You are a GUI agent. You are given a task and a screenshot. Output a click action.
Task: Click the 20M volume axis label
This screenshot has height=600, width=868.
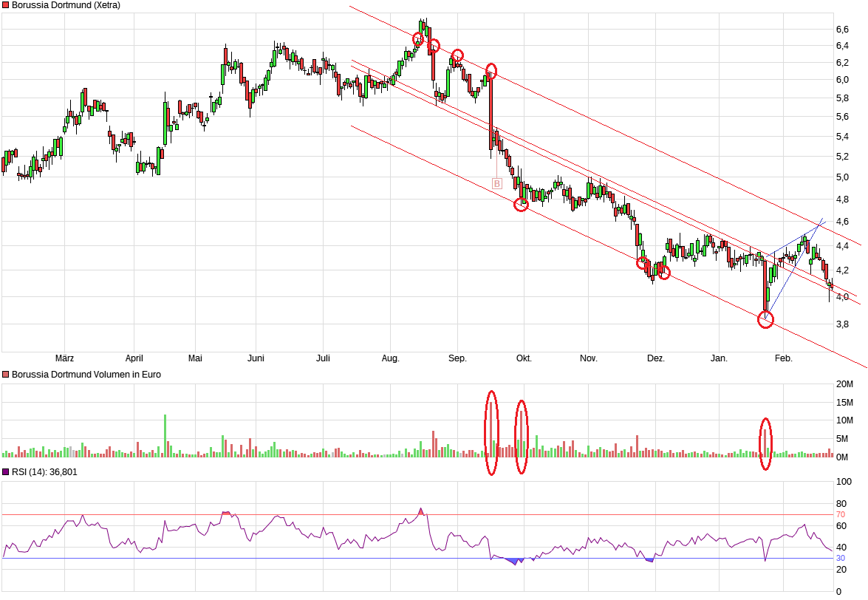[x=845, y=384]
